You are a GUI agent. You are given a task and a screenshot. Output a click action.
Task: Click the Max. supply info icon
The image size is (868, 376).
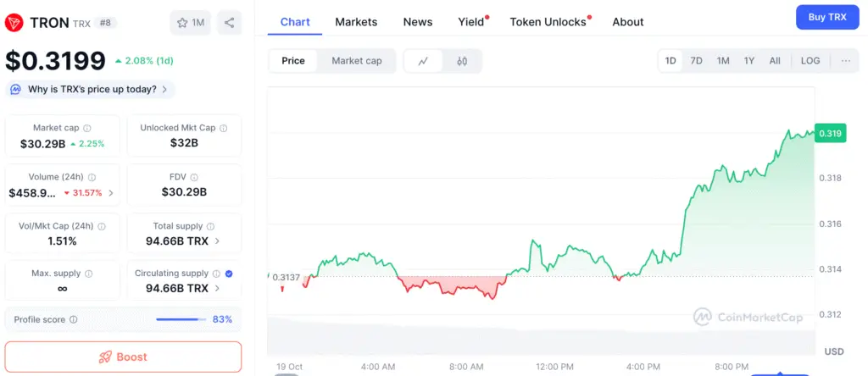point(88,274)
